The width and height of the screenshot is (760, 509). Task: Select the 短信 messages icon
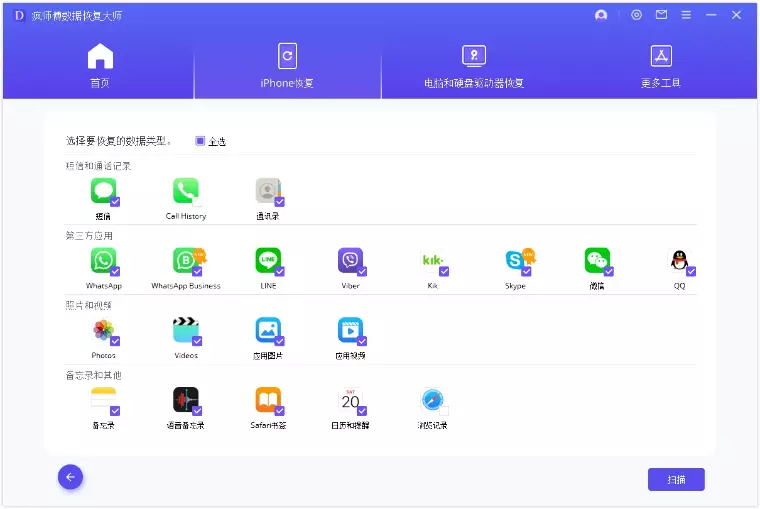(x=103, y=190)
